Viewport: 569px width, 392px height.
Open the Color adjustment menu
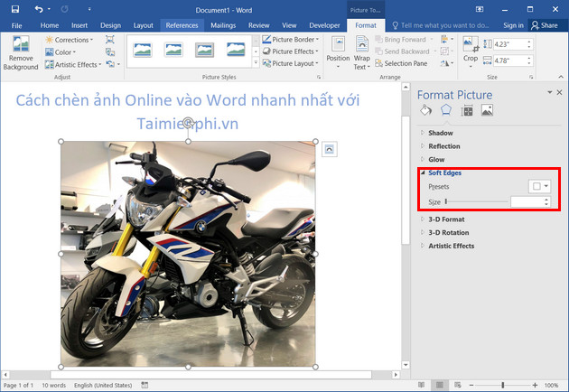pos(61,52)
